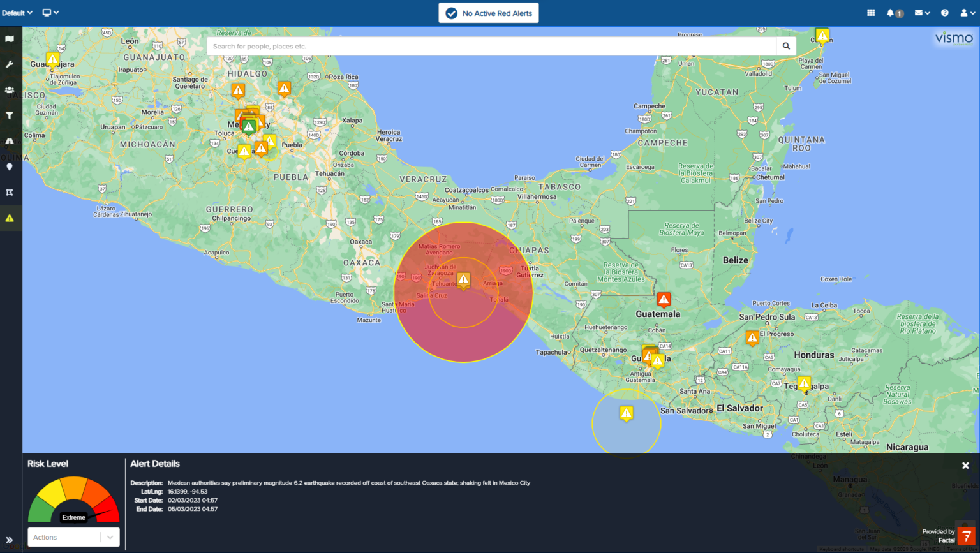Select the polygon geofence icon in the sidebar
980x553 pixels.
pyautogui.click(x=10, y=192)
